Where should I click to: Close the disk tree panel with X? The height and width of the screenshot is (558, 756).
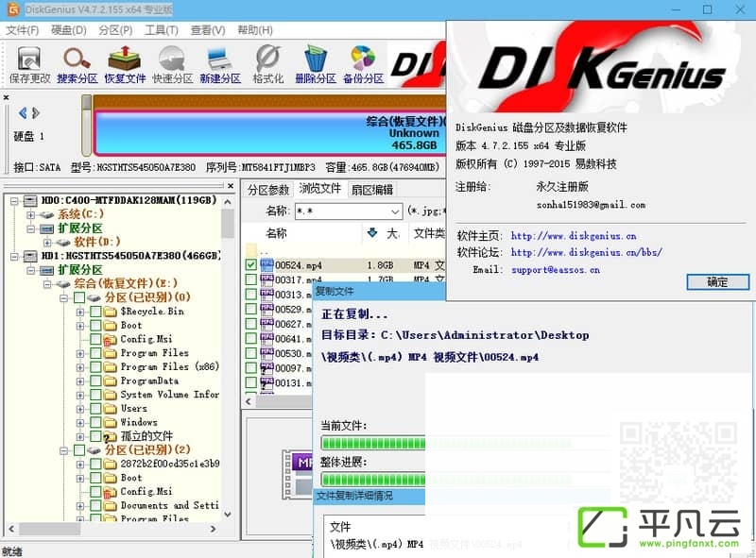(x=231, y=185)
